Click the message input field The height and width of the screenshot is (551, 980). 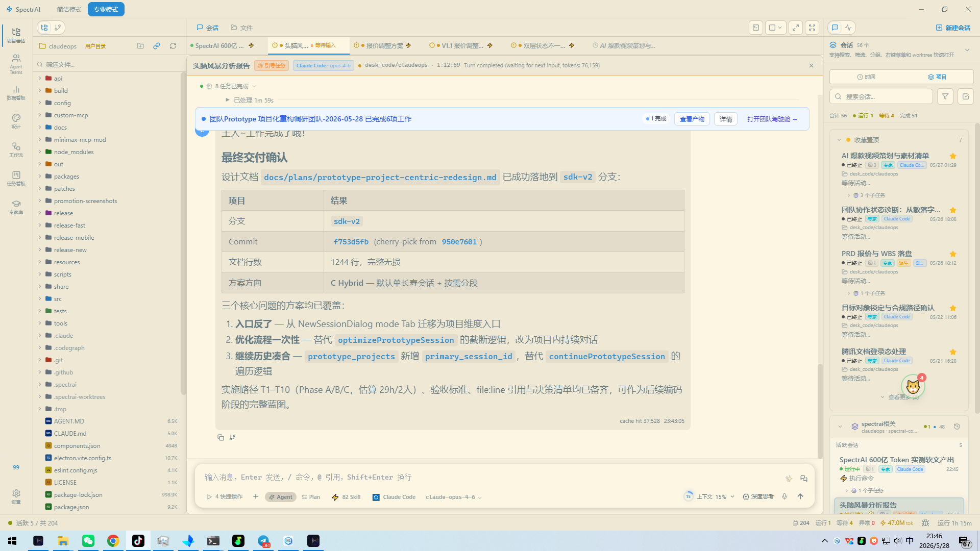(490, 478)
